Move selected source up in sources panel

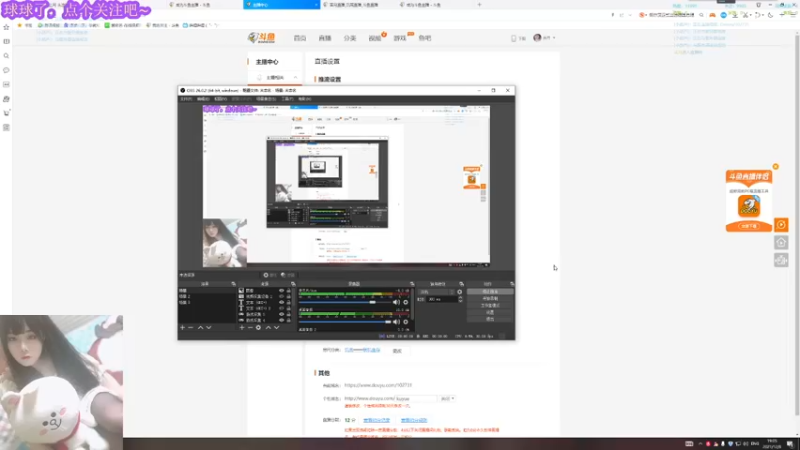click(x=268, y=328)
